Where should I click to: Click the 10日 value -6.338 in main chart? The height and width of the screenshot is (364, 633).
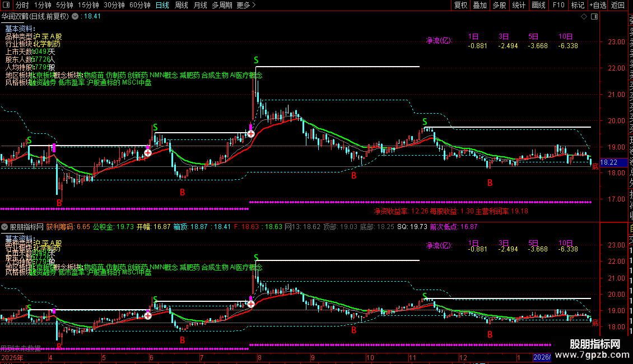(x=568, y=45)
